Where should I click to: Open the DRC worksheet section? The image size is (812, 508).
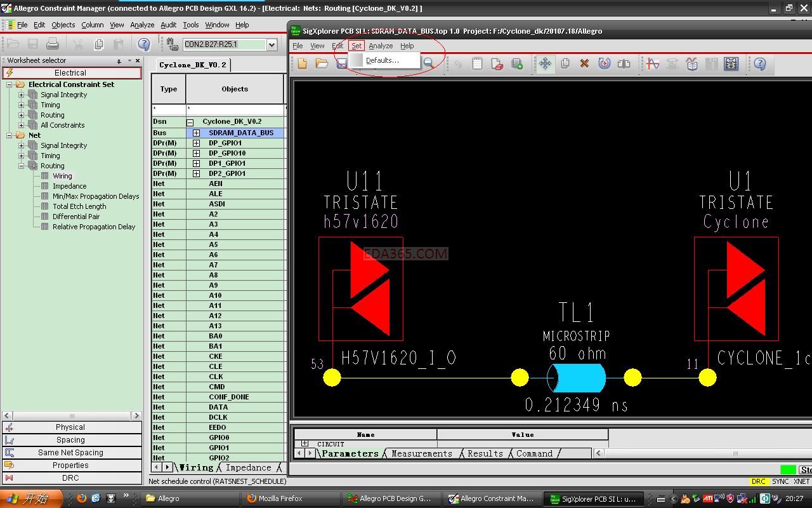click(72, 478)
